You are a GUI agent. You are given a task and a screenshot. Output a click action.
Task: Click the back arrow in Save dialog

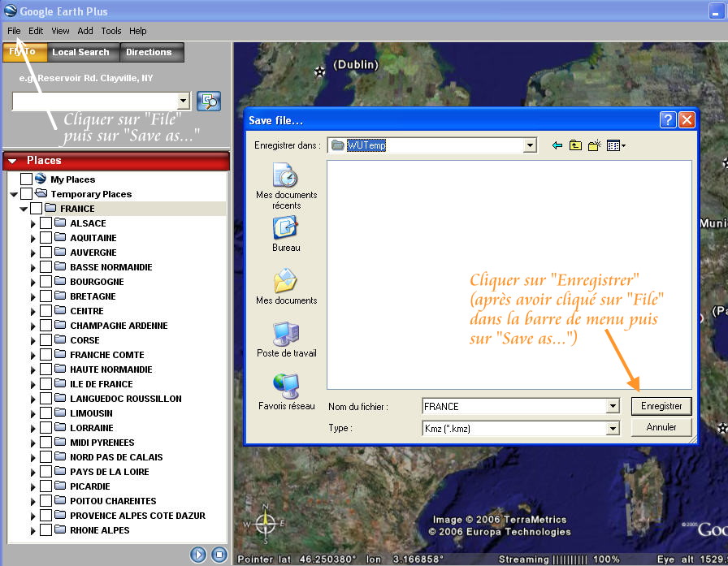coord(557,145)
